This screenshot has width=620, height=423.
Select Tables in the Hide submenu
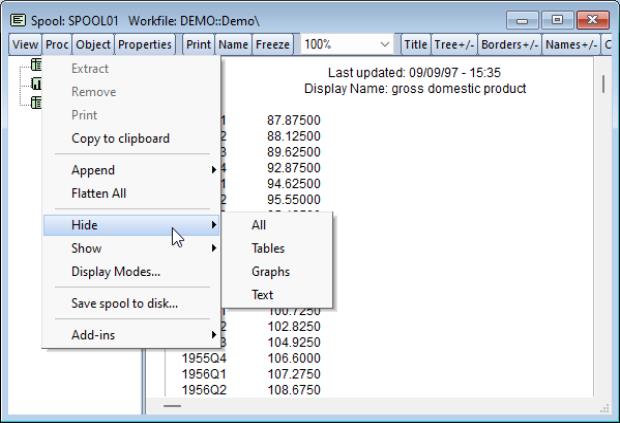(268, 248)
